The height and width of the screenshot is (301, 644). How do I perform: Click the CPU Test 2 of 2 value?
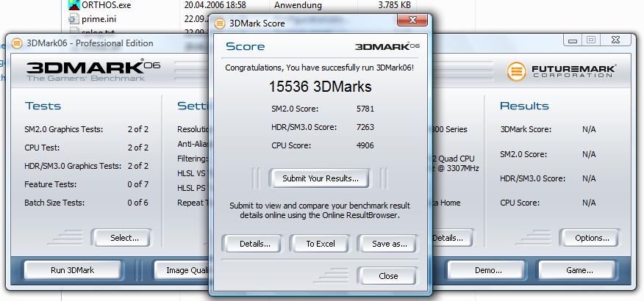tap(137, 148)
